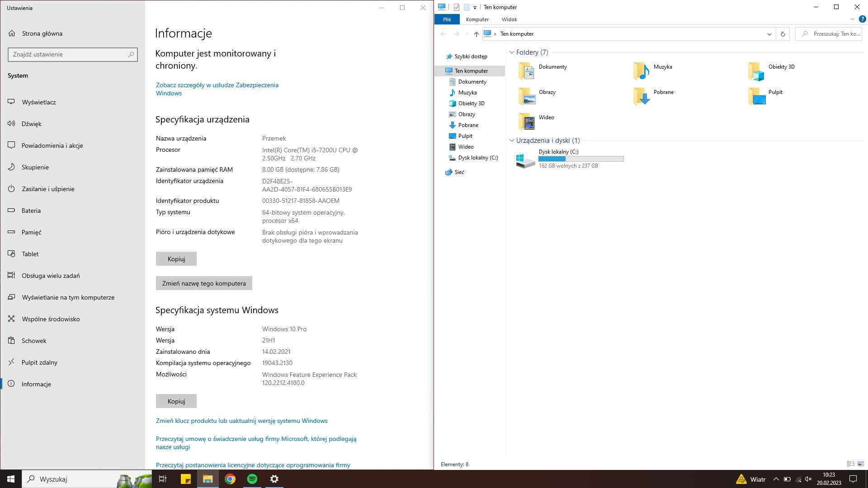Screen dimensions: 868x488
Task: Open Pobrane folder icon in Explorer
Action: 642,97
